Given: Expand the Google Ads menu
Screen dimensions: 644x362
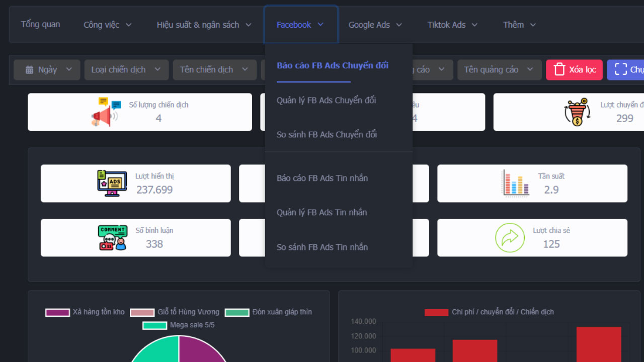Looking at the screenshot, I should coord(375,25).
